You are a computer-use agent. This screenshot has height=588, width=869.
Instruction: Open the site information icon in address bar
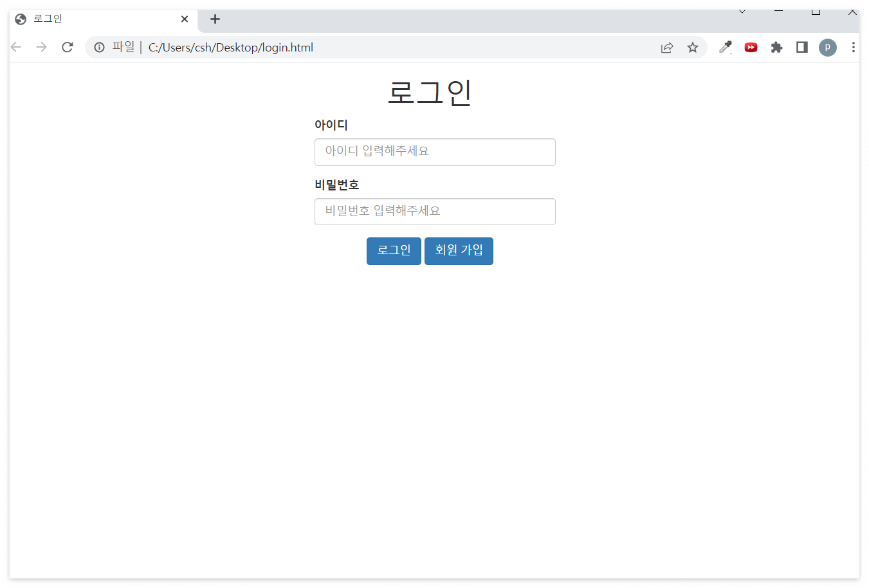tap(99, 47)
